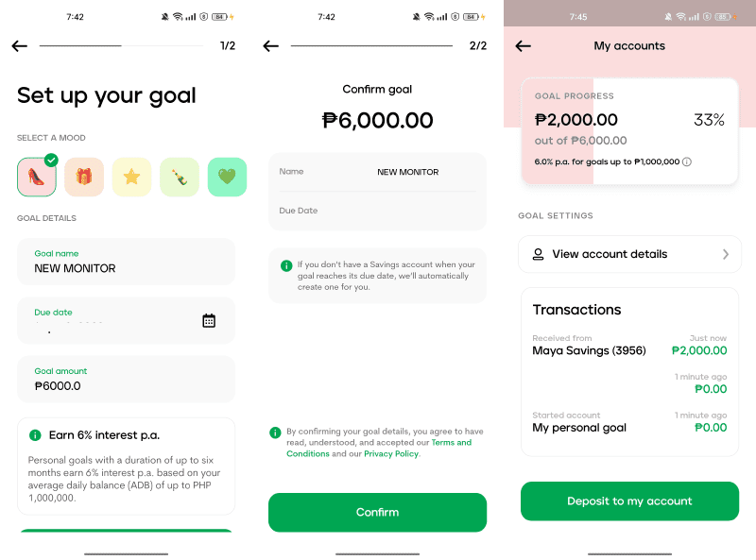Select the red high heel mood icon
The image size is (756, 560).
(x=37, y=177)
